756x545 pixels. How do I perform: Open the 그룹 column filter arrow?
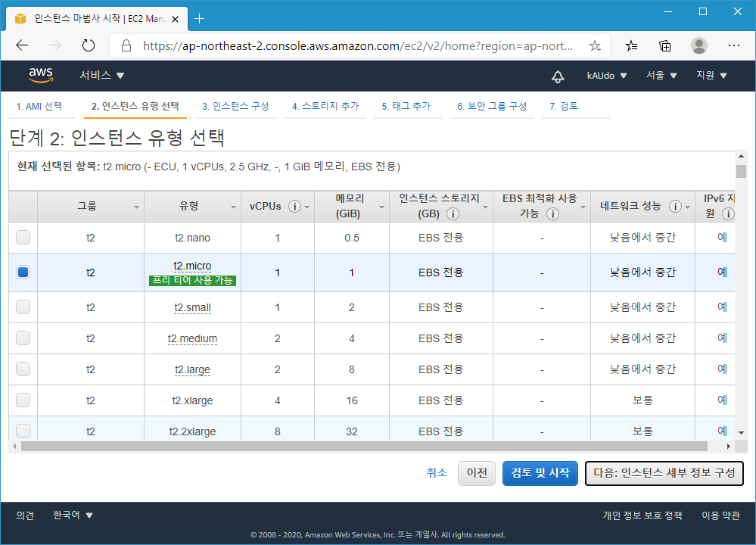coord(136,207)
